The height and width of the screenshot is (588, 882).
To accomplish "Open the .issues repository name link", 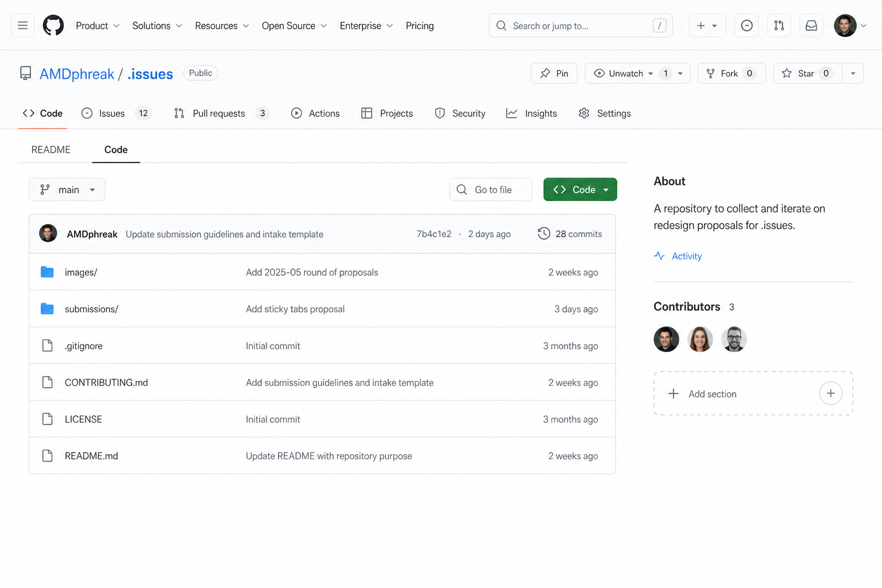I will coord(150,74).
